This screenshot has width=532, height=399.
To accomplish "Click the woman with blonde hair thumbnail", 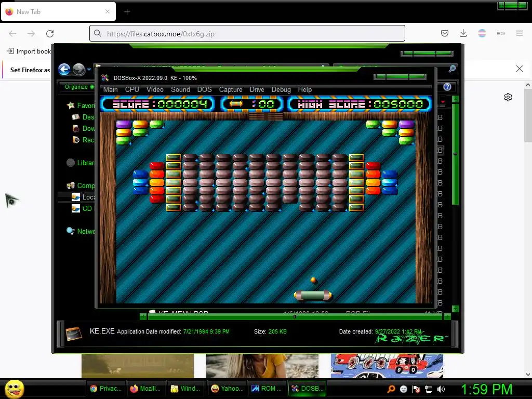I will [x=262, y=366].
